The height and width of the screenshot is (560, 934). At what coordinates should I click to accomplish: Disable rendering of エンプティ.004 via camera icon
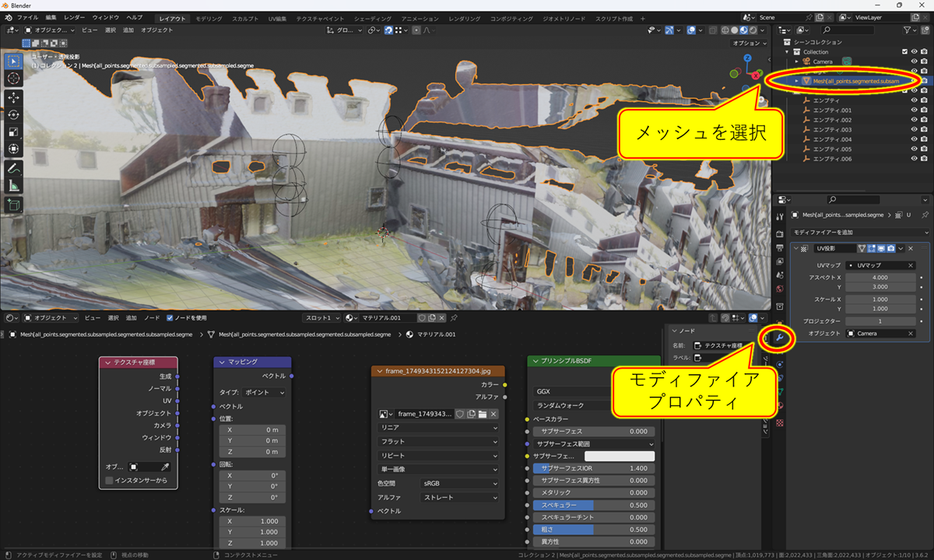(925, 140)
